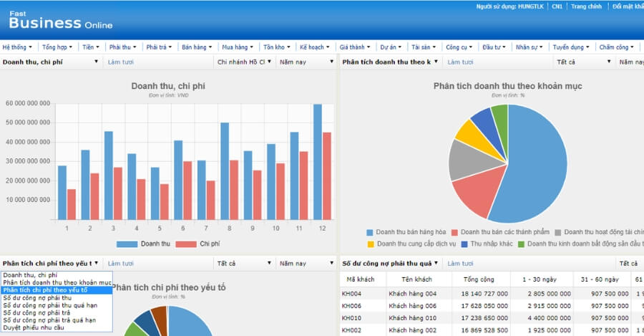Select Số dư công nợ phải trả option

click(42, 313)
